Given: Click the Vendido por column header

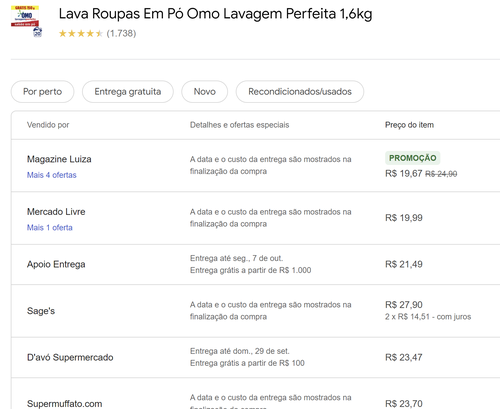Looking at the screenshot, I should pos(48,125).
